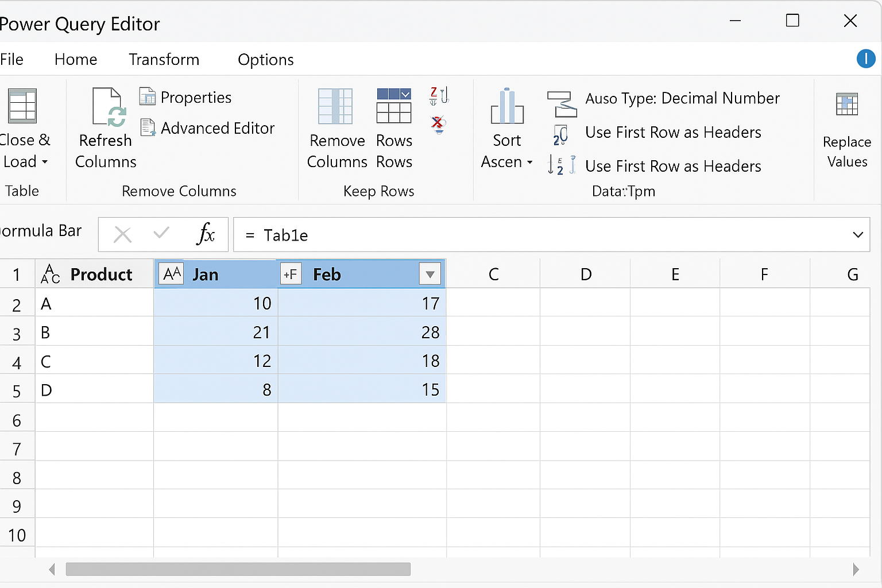Open the File menu
The width and height of the screenshot is (882, 588).
point(11,60)
